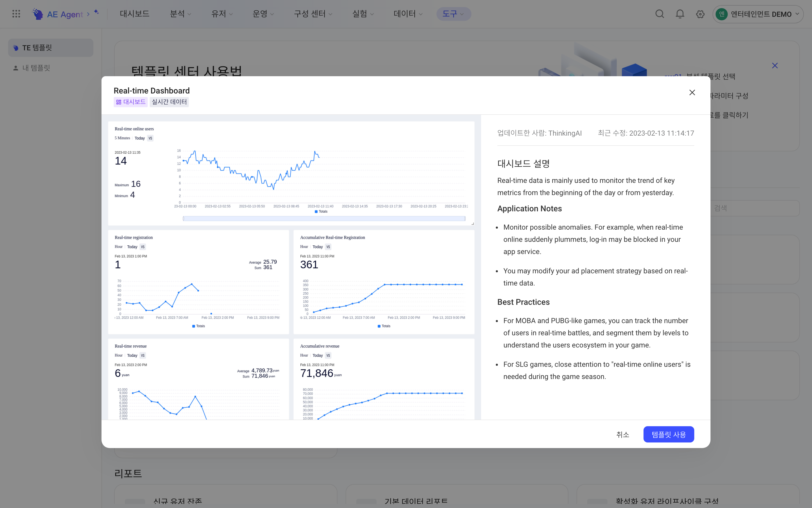Open the app grid launcher icon

[x=16, y=14]
